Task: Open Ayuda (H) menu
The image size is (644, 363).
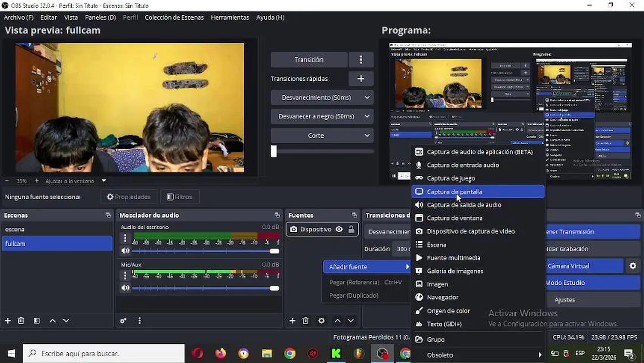Action: pos(270,17)
